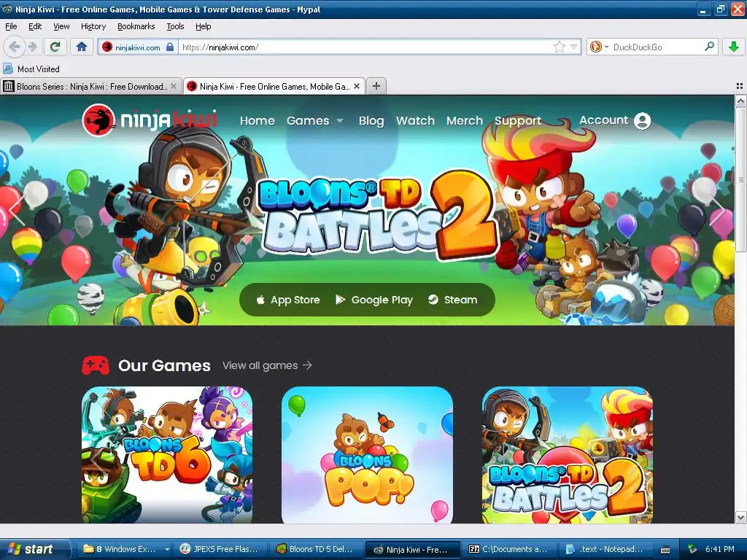Image resolution: width=747 pixels, height=560 pixels.
Task: Open the browser Home page icon
Action: 82,47
